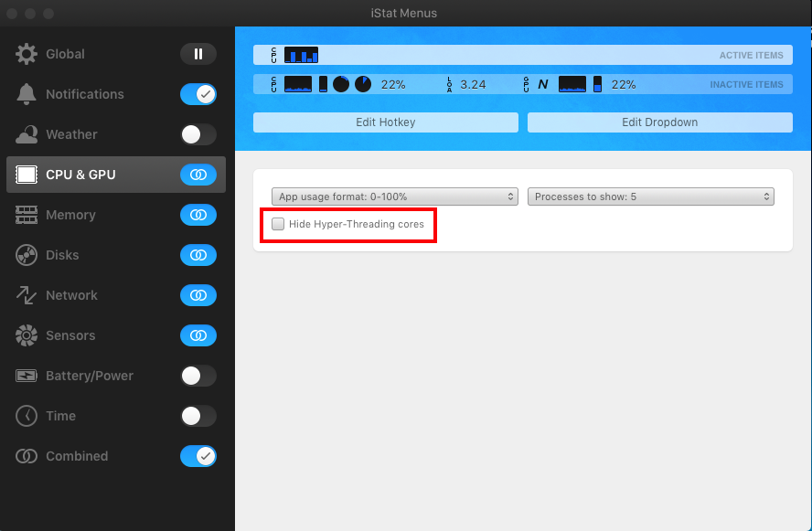Click the Edit Dropdown button
812x531 pixels.
660,122
